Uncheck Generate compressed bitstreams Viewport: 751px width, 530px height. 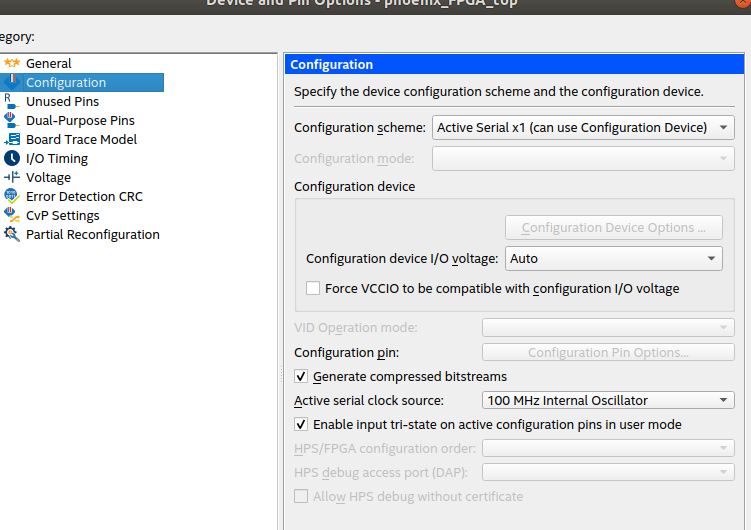coord(302,377)
